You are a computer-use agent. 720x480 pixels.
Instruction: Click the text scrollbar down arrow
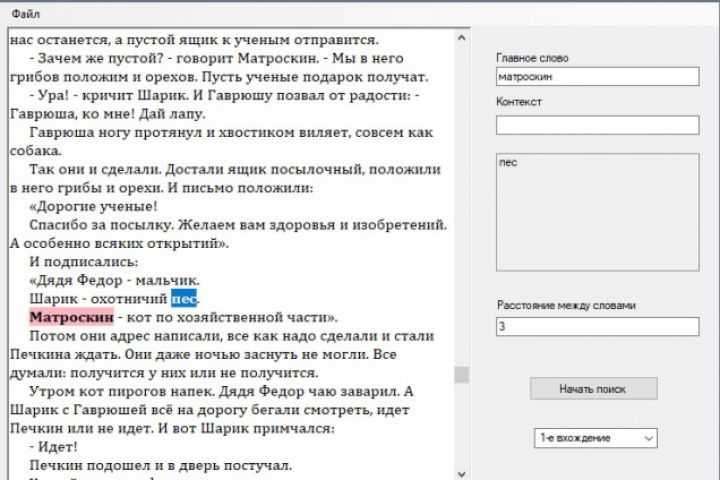[x=462, y=473]
